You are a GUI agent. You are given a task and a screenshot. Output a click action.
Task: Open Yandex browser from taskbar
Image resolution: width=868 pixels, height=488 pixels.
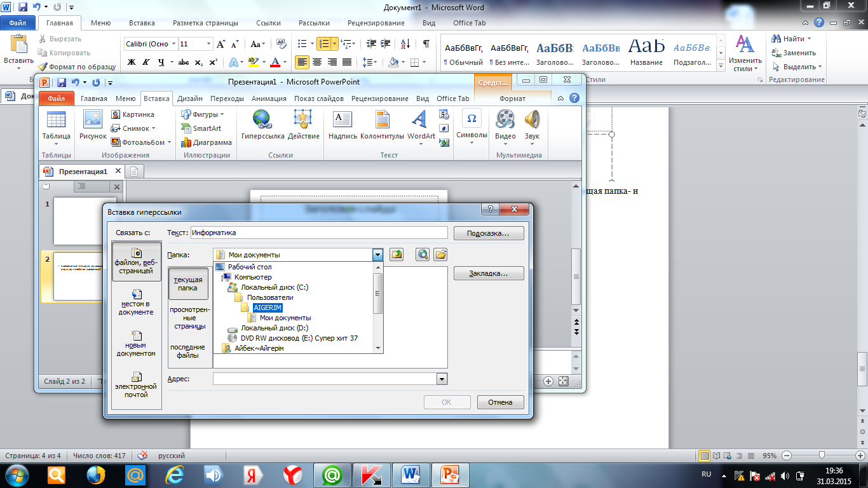tap(293, 475)
